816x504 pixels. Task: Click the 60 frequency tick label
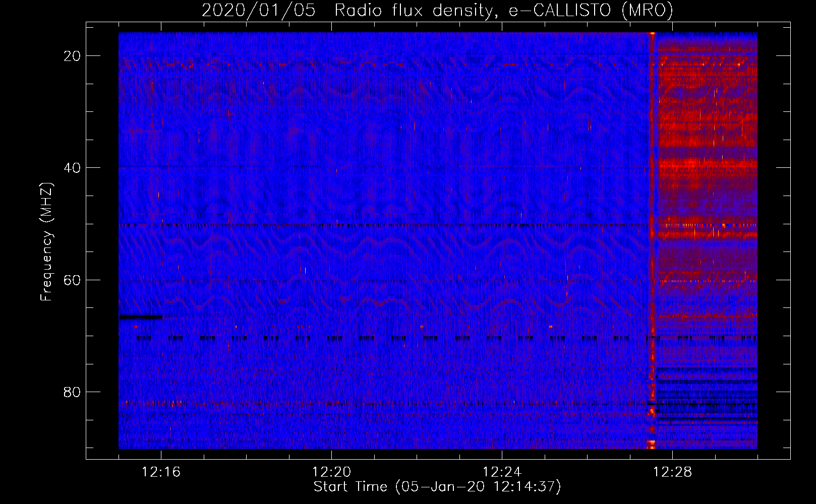point(72,280)
